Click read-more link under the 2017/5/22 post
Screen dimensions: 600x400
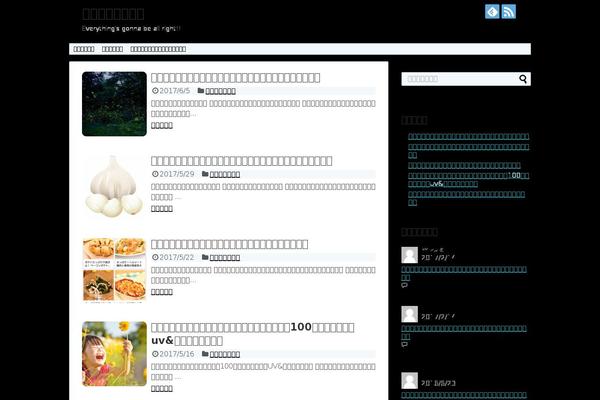tap(162, 292)
